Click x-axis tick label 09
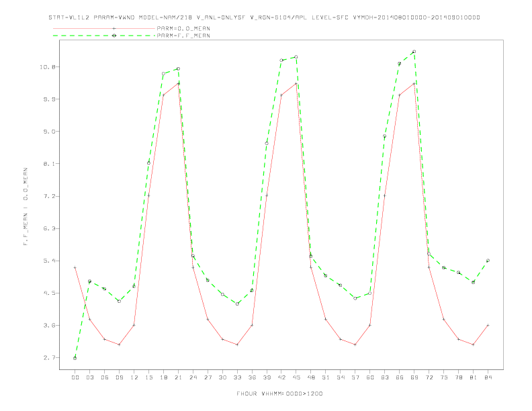This screenshot has height=411, width=532. point(119,377)
